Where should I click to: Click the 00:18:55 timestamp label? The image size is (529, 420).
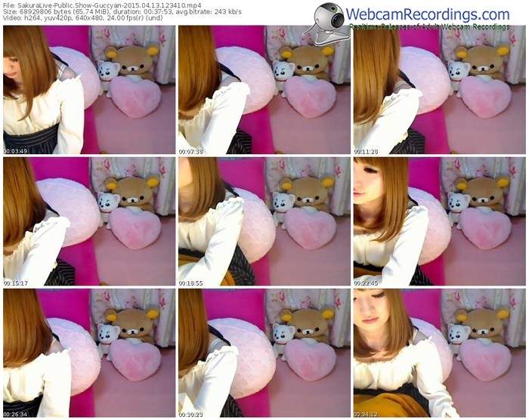tap(190, 283)
